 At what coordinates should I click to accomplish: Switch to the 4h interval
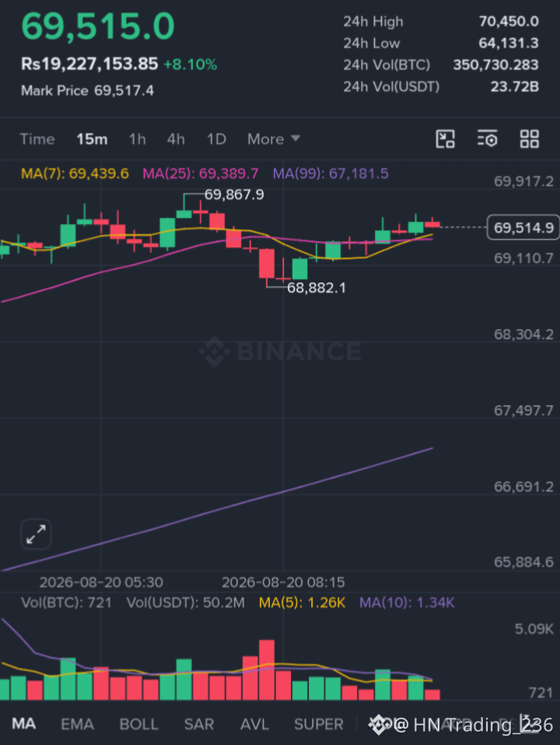(176, 139)
